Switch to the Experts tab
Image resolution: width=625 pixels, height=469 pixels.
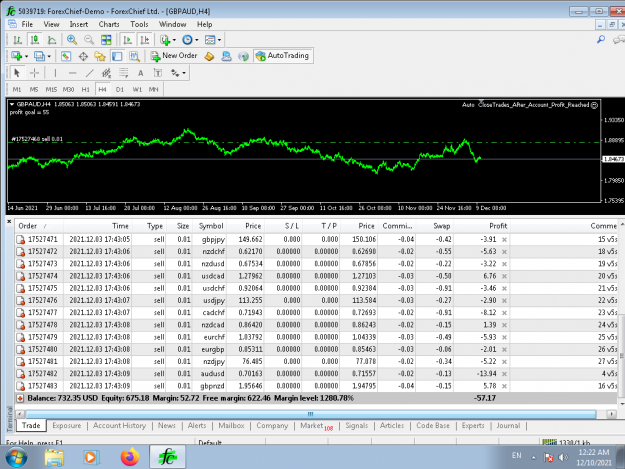pos(473,426)
